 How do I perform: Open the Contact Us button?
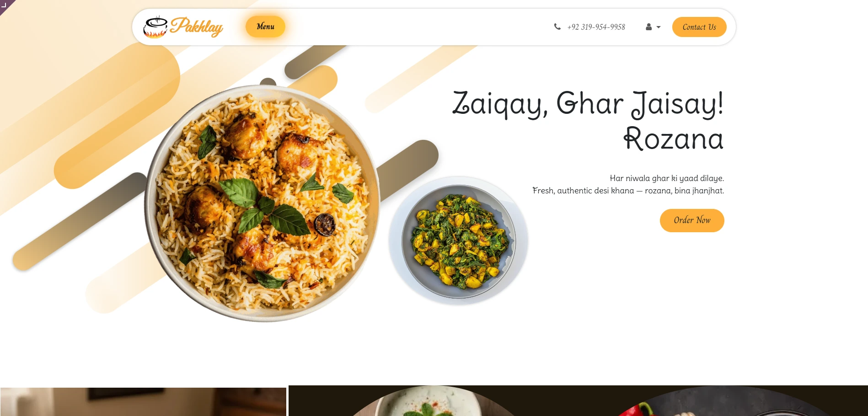pos(699,27)
